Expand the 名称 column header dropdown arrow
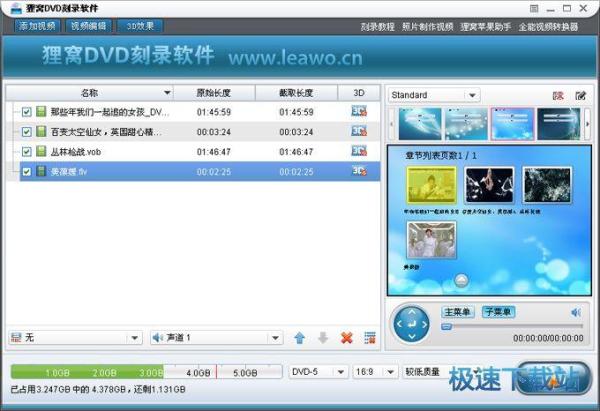 click(x=167, y=93)
